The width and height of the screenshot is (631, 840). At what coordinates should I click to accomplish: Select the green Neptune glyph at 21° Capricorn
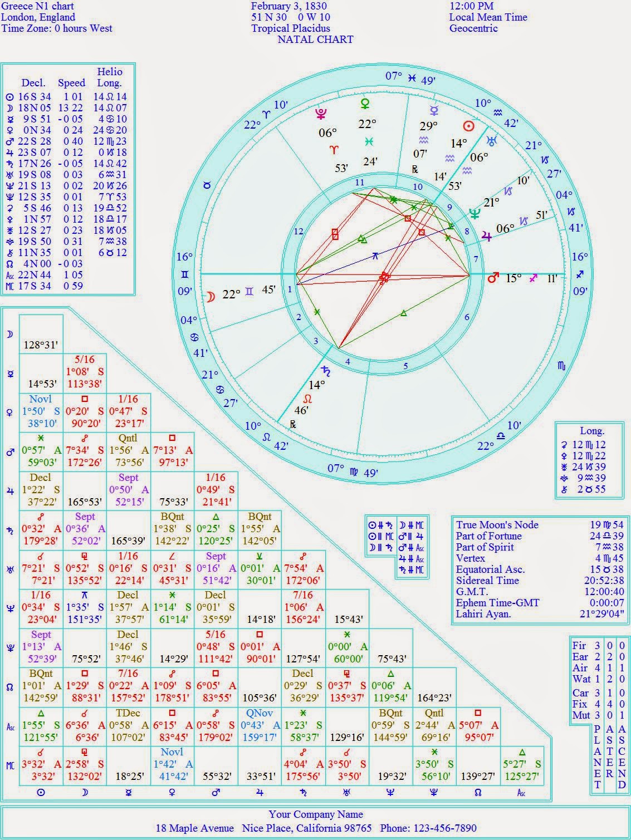(475, 214)
